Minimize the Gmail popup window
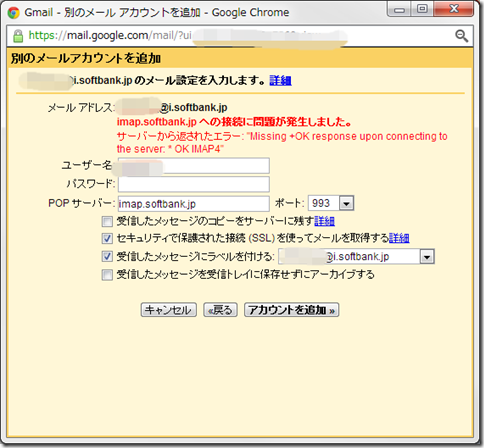 pyautogui.click(x=399, y=10)
